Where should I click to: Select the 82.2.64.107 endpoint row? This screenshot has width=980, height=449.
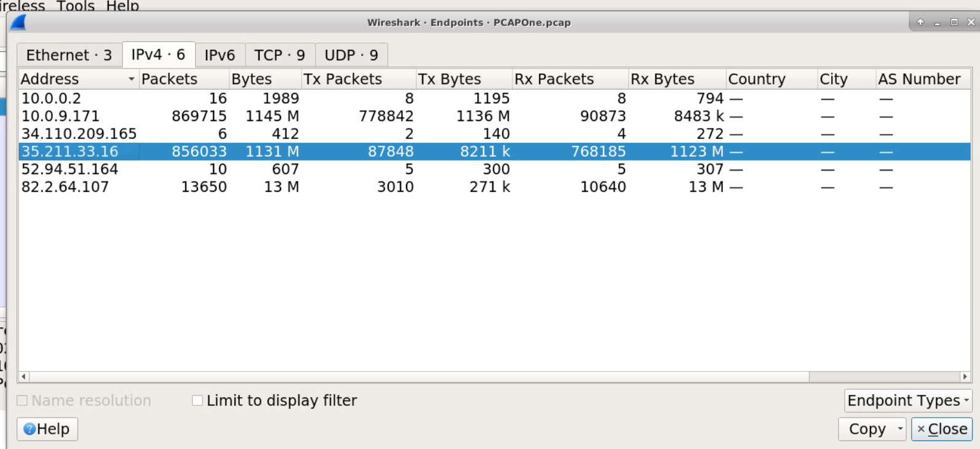click(495, 187)
